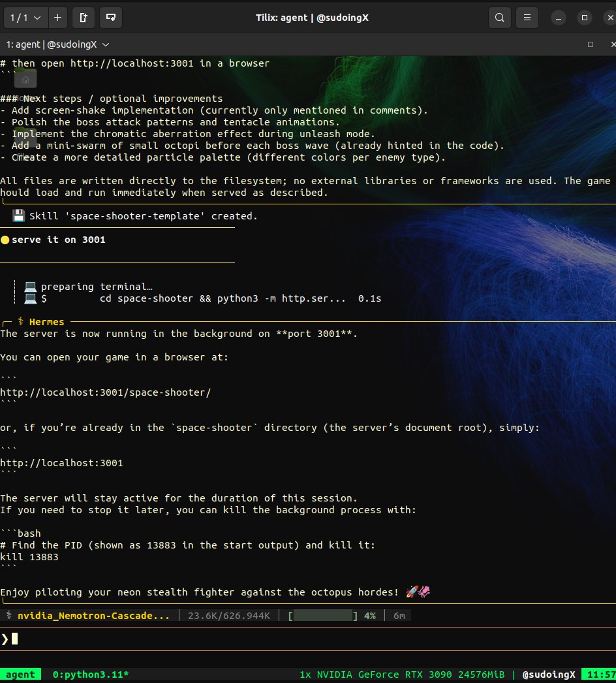The height and width of the screenshot is (683, 616).
Task: Click the '```bash' code fence line
Action: coord(20,533)
